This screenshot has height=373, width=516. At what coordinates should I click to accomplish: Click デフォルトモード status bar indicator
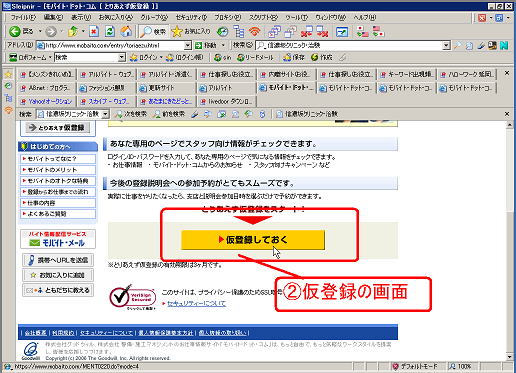point(415,366)
